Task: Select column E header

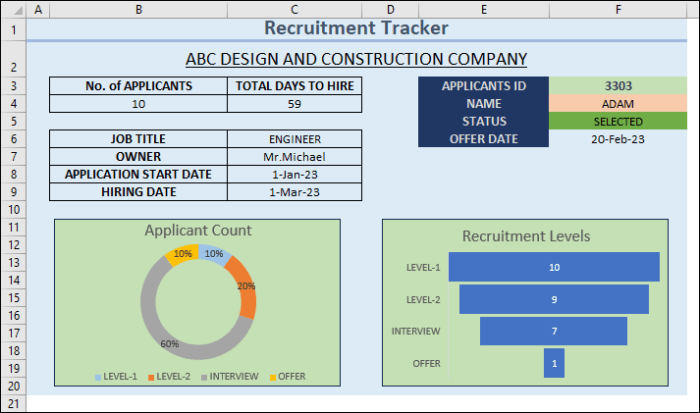Action: (x=483, y=9)
